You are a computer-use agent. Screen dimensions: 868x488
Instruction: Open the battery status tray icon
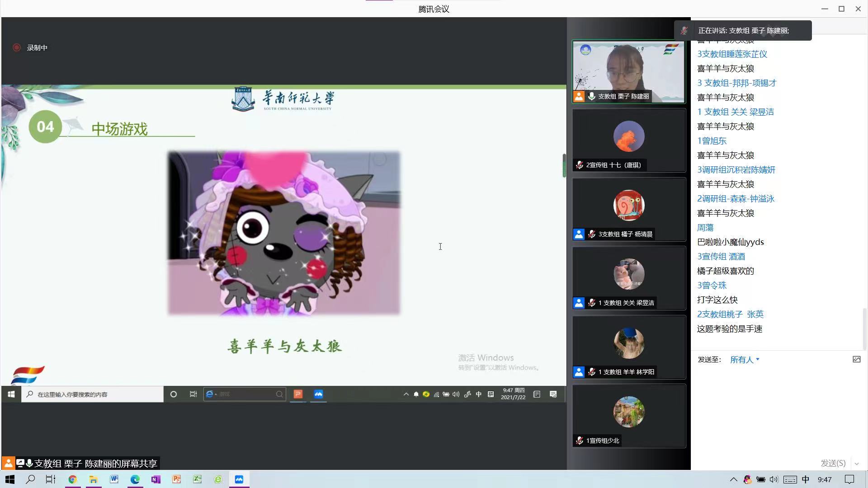pos(761,479)
